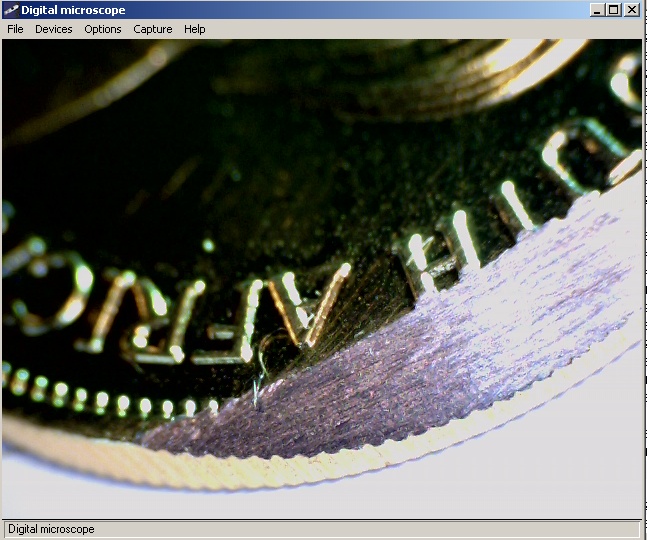This screenshot has width=647, height=540.
Task: Open the Options menu
Action: coord(103,29)
